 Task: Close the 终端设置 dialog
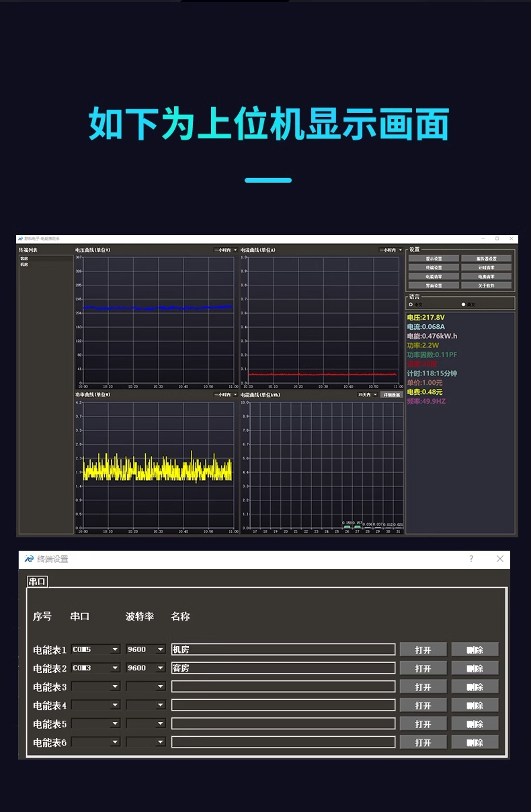tap(500, 559)
